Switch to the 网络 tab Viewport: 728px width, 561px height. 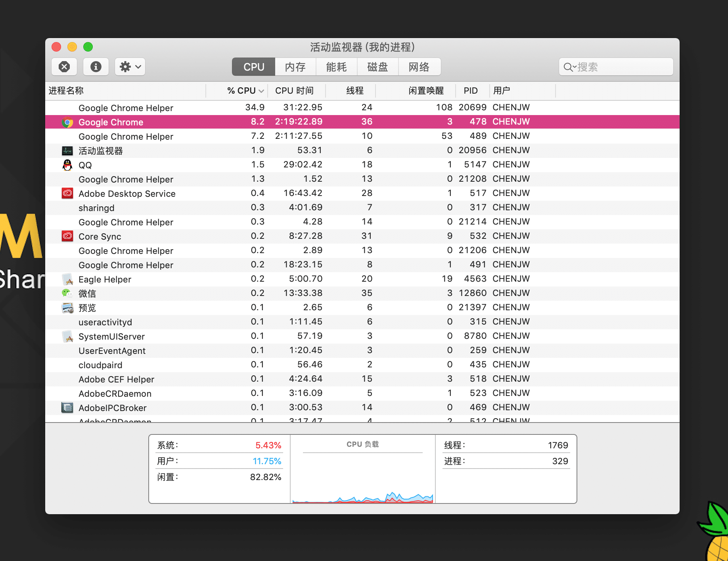coord(420,67)
